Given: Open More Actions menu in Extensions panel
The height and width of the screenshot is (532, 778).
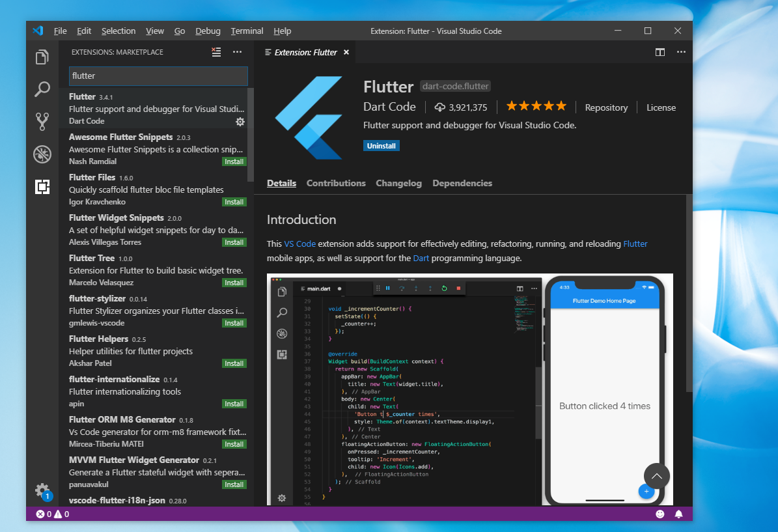Looking at the screenshot, I should tap(237, 52).
